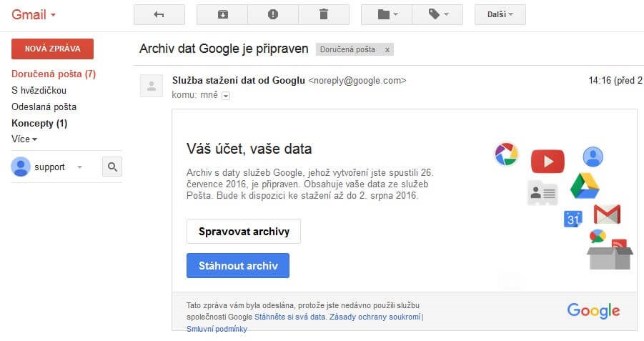Click the YouTube icon in the email graphic
Viewport: 644px width, 341px height.
coord(548,161)
